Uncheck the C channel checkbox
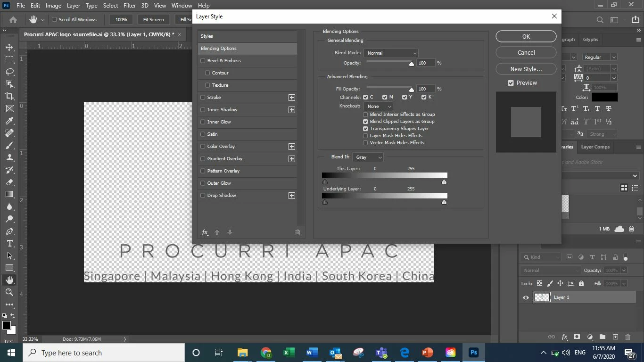This screenshot has width=644, height=362. point(365,97)
